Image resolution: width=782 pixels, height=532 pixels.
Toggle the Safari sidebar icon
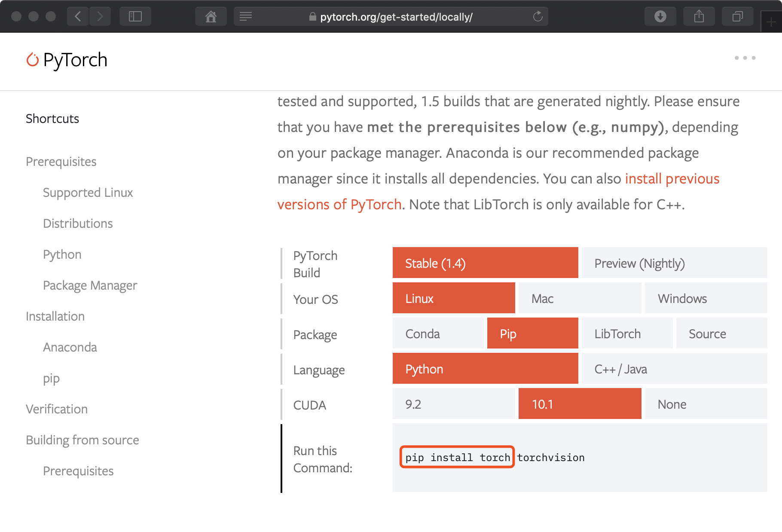pyautogui.click(x=135, y=17)
